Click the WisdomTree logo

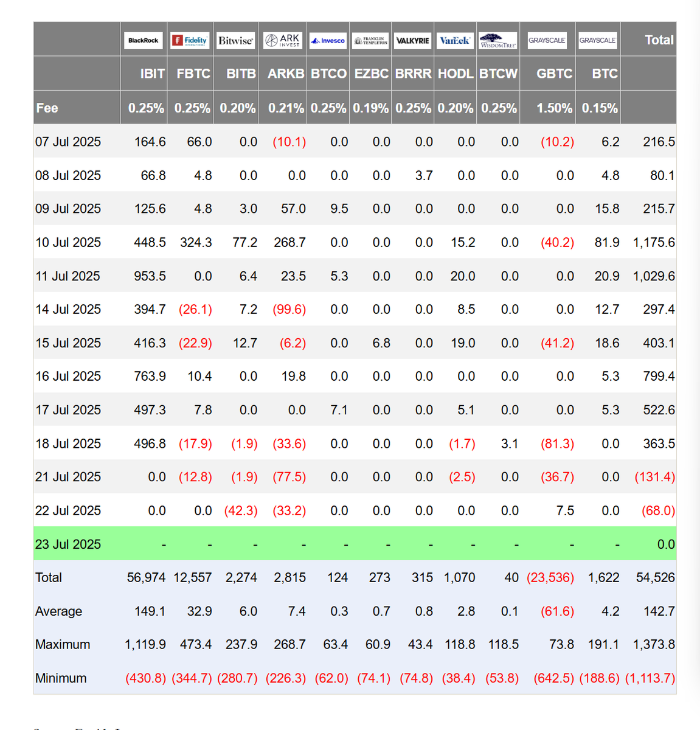pos(498,41)
